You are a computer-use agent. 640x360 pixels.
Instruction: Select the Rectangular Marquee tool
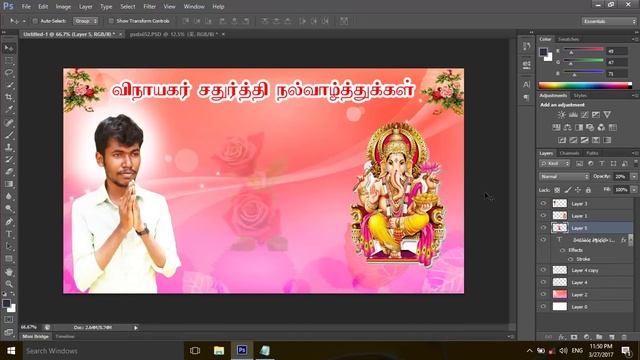click(x=9, y=61)
